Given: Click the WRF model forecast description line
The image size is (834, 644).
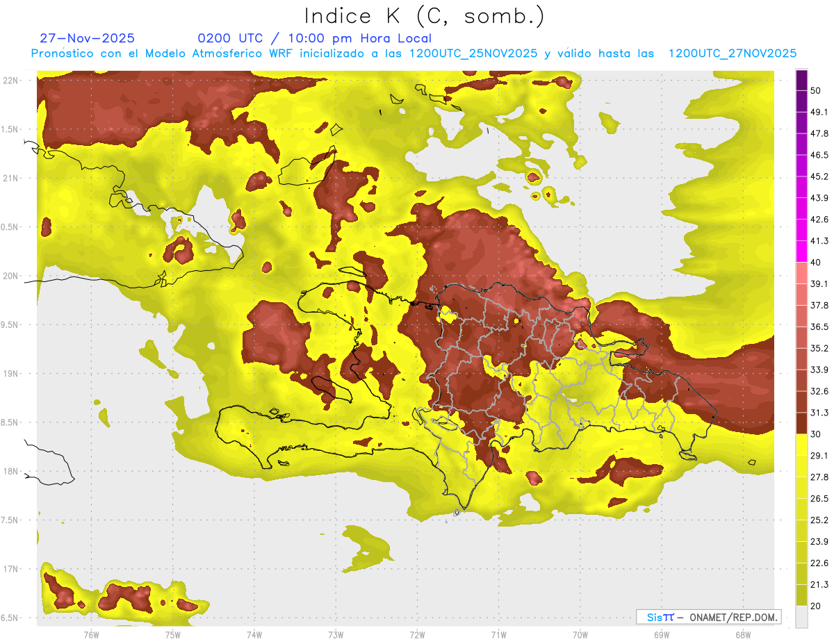Looking at the screenshot, I should click(414, 53).
